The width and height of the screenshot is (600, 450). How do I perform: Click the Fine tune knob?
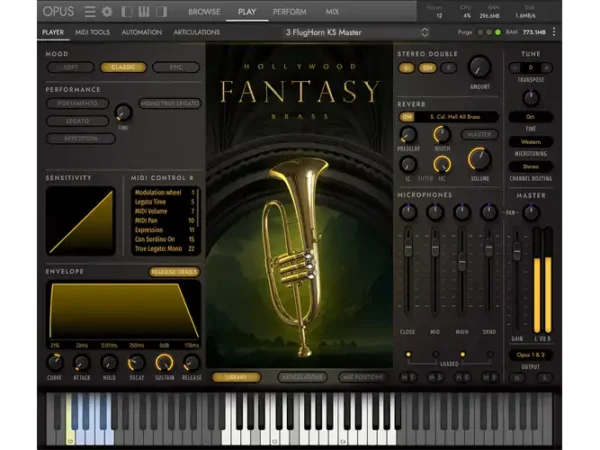[x=531, y=98]
